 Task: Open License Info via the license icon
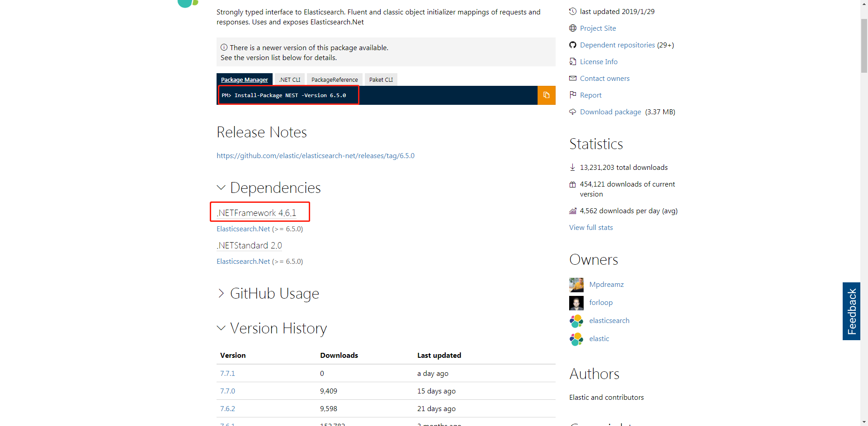573,61
